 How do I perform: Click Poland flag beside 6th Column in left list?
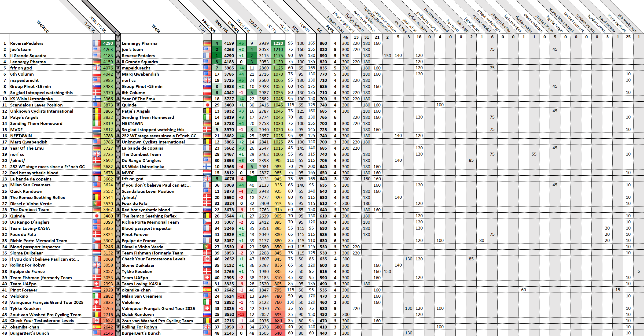pyautogui.click(x=97, y=74)
